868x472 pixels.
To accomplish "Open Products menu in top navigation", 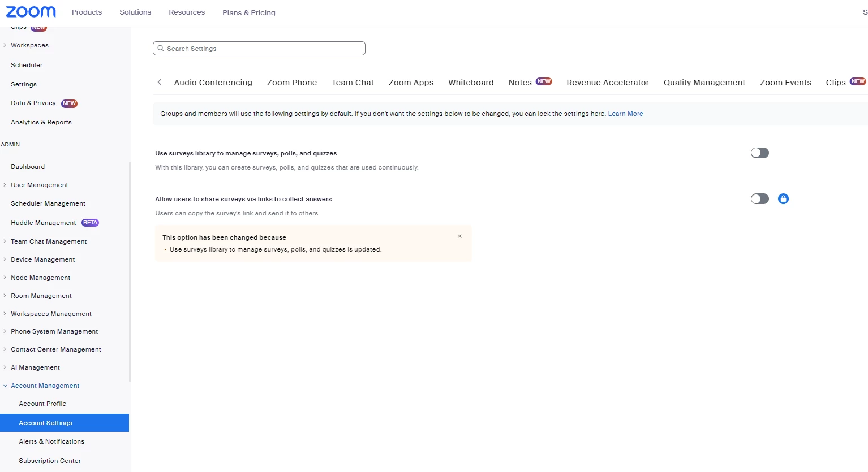I will click(87, 12).
